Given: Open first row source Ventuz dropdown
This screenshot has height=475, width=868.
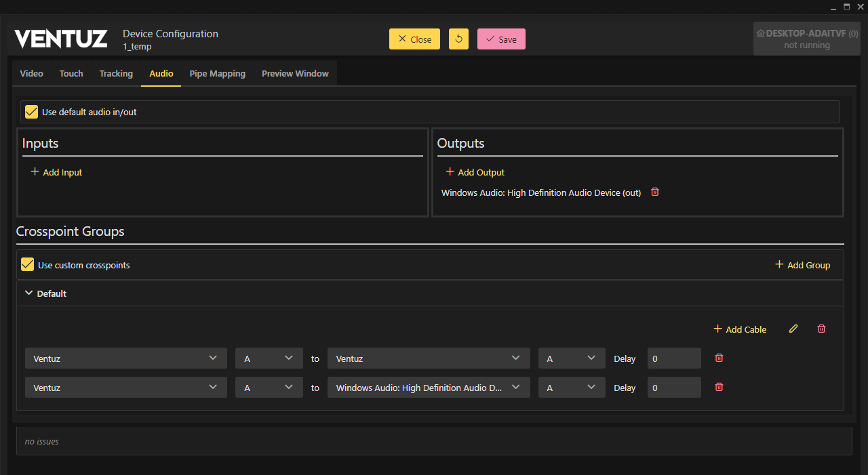Looking at the screenshot, I should pyautogui.click(x=126, y=358).
